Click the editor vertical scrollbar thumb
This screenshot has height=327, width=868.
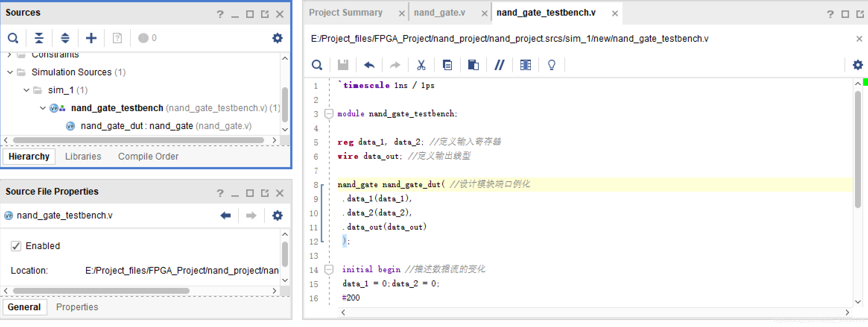pyautogui.click(x=858, y=150)
